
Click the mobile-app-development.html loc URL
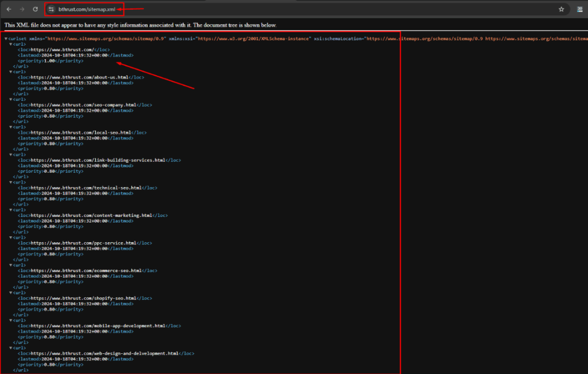point(98,326)
